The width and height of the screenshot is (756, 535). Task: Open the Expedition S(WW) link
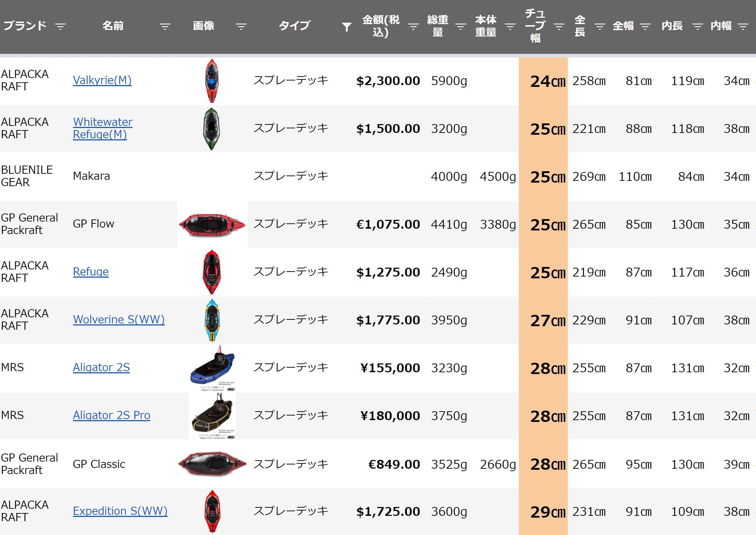(120, 511)
